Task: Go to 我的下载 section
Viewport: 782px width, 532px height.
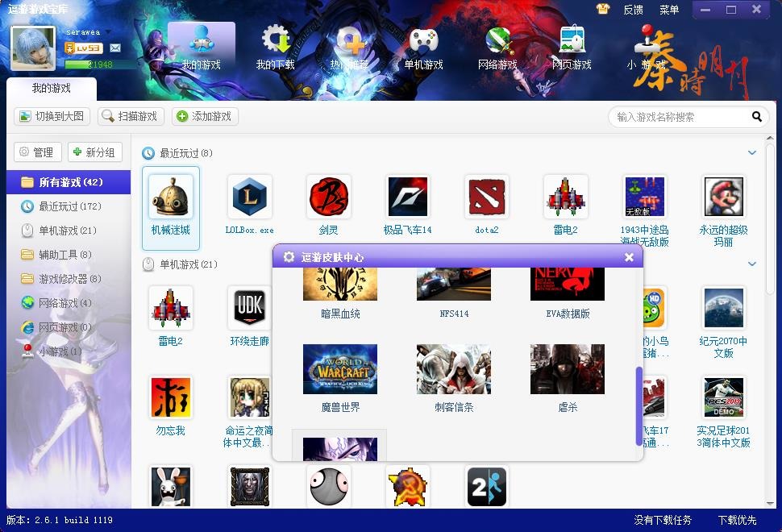Action: (x=275, y=48)
